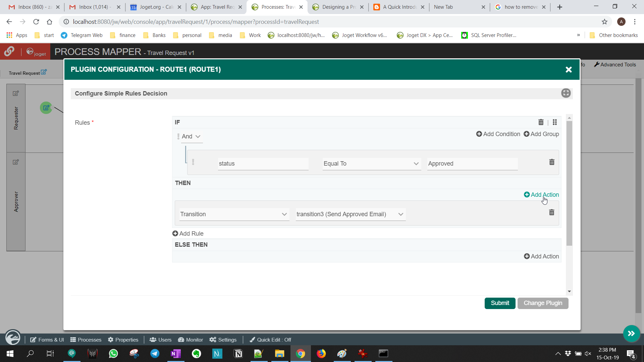Expand the Equal To operator dropdown
This screenshot has width=644, height=362.
[371, 164]
